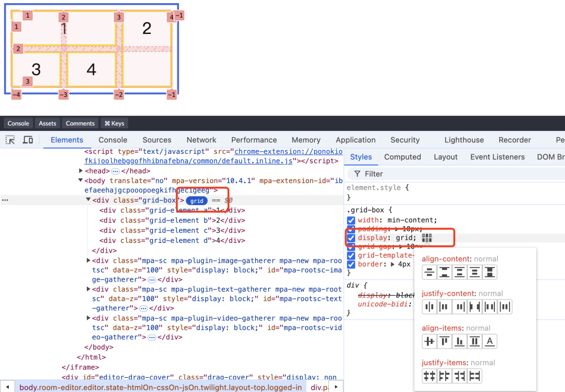This screenshot has height=392, width=565.
Task: Focus the Styles Filter input field
Action: 456,174
